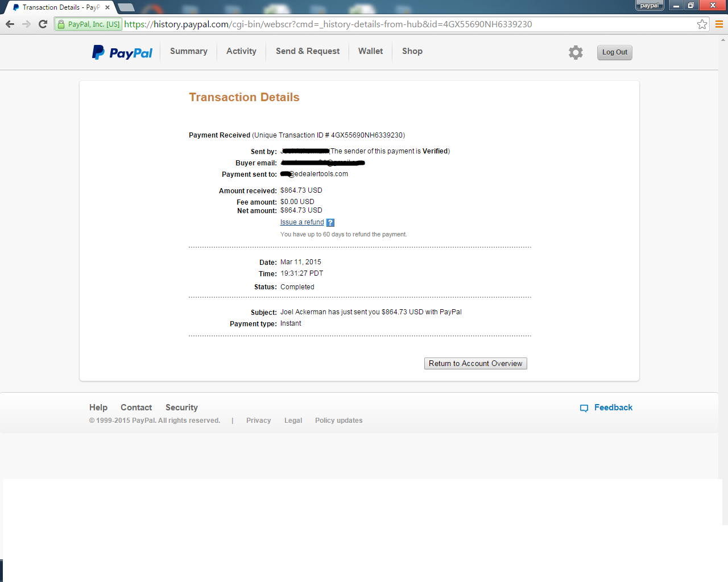
Task: Click the Issue a refund link
Action: click(302, 222)
